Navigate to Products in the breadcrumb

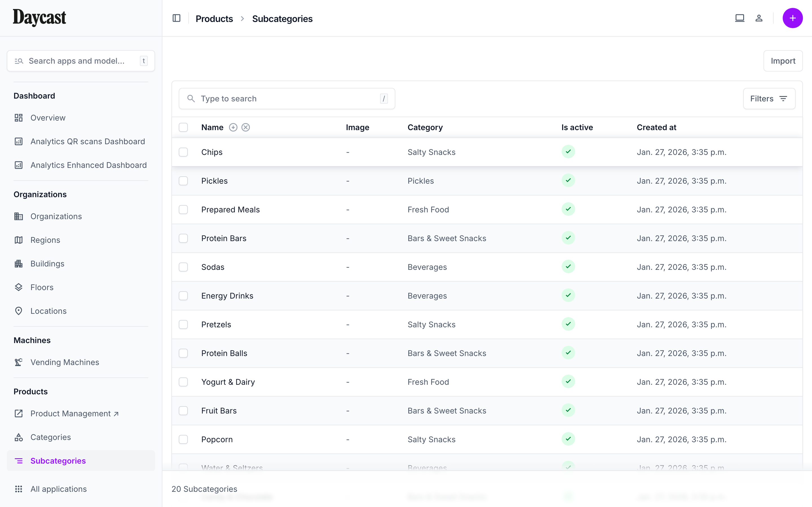(214, 19)
